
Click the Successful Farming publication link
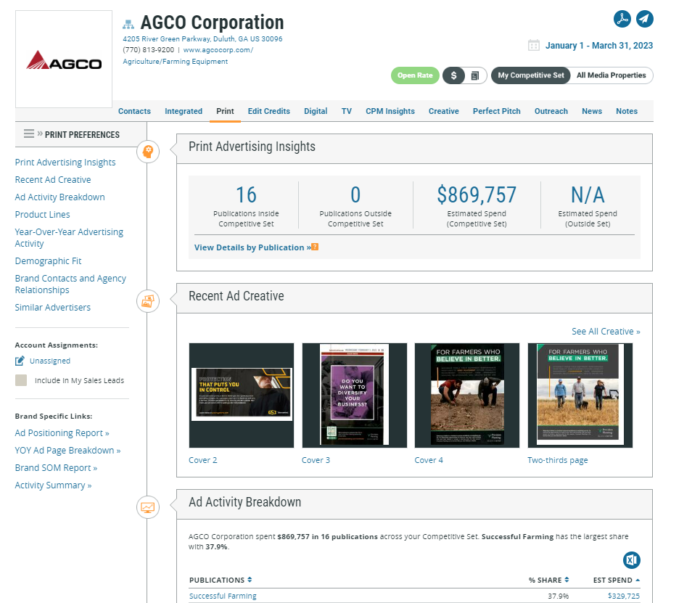click(223, 596)
